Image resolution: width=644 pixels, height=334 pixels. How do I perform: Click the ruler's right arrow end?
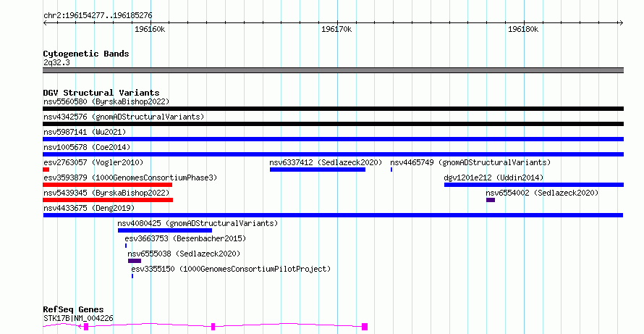tap(621, 23)
